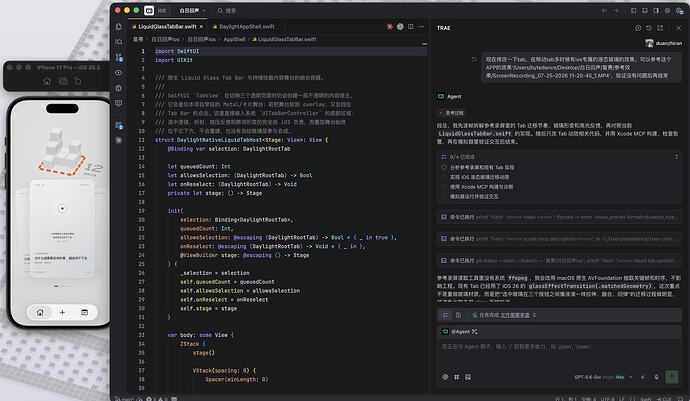This screenshot has height=401, width=690.
Task: Open the snowflake icon in the activity bar
Action: pyautogui.click(x=118, y=140)
